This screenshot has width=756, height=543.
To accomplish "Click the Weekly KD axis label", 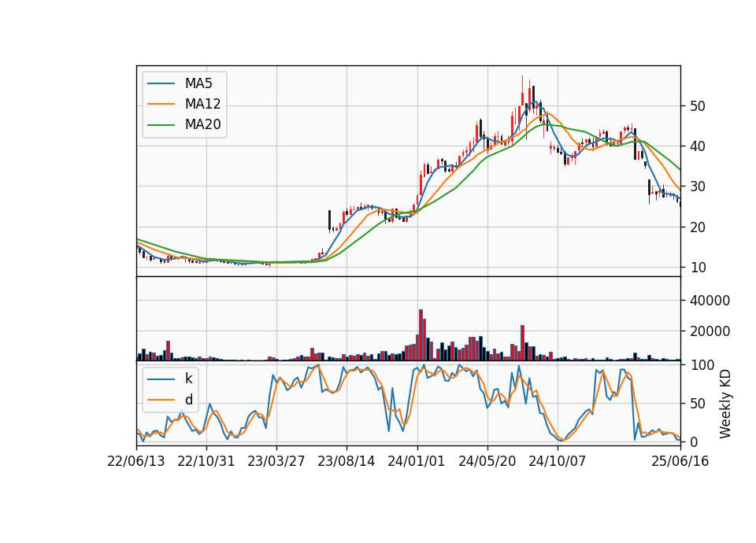I will (724, 404).
